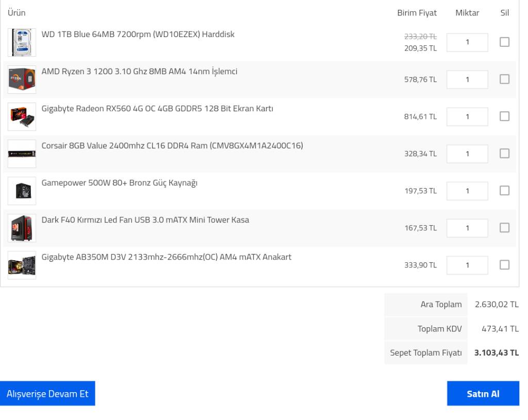This screenshot has height=420, width=528.
Task: Open the Gigabyte AB350M D3V Anakart link
Action: click(166, 257)
